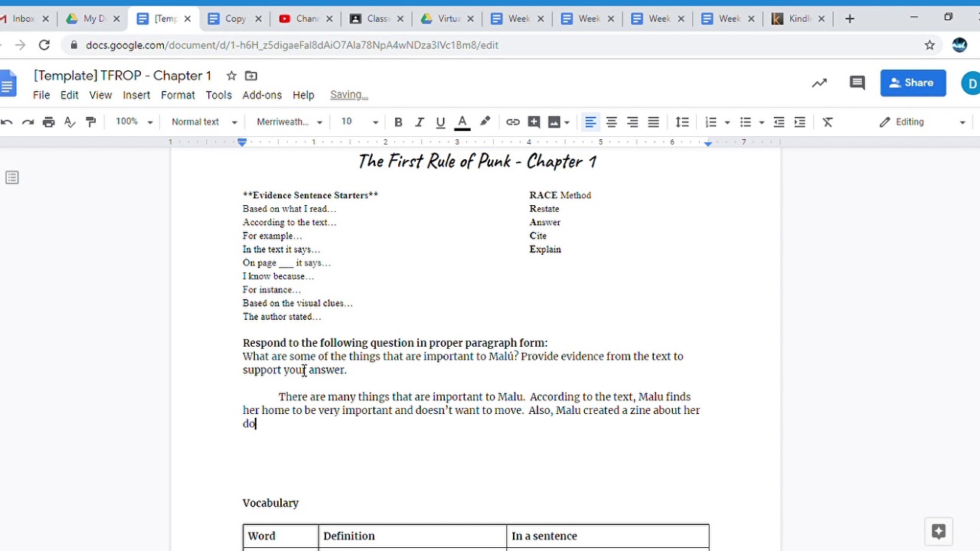The height and width of the screenshot is (551, 980).
Task: Open line spacing options
Action: (x=682, y=122)
